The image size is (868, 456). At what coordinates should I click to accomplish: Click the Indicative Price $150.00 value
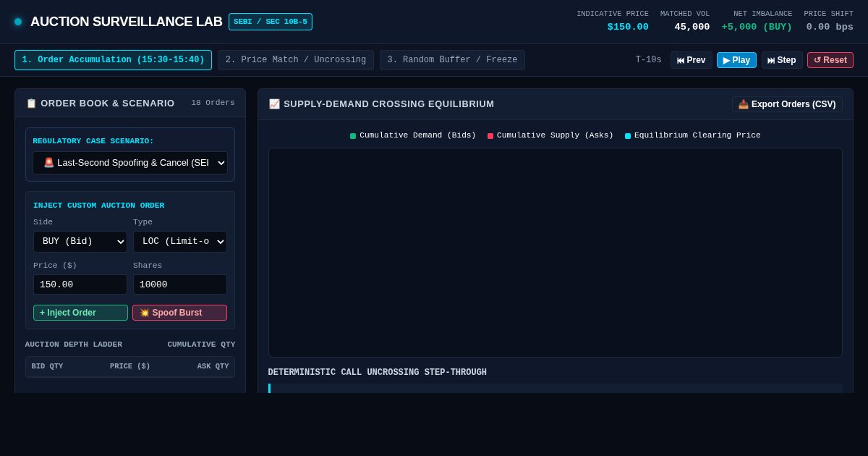coord(628,27)
